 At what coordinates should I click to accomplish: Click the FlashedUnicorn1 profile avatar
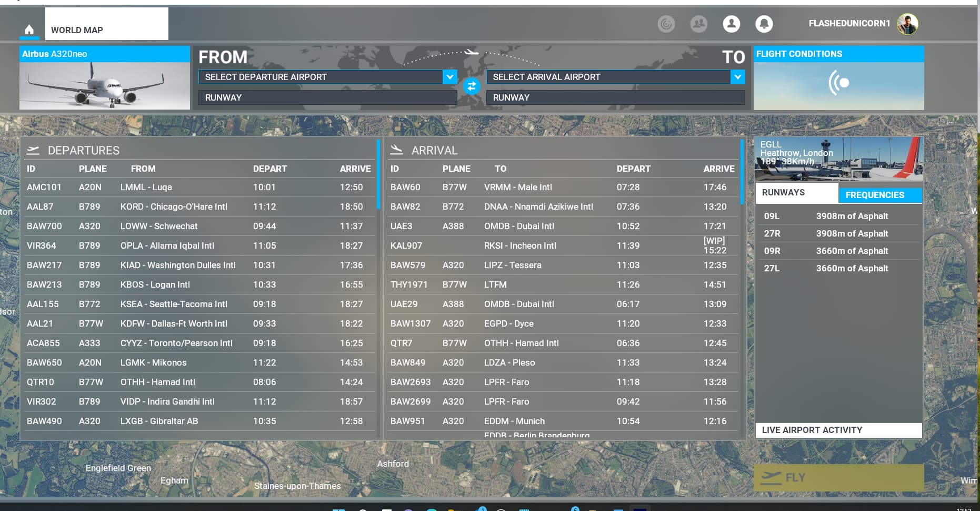click(x=907, y=24)
